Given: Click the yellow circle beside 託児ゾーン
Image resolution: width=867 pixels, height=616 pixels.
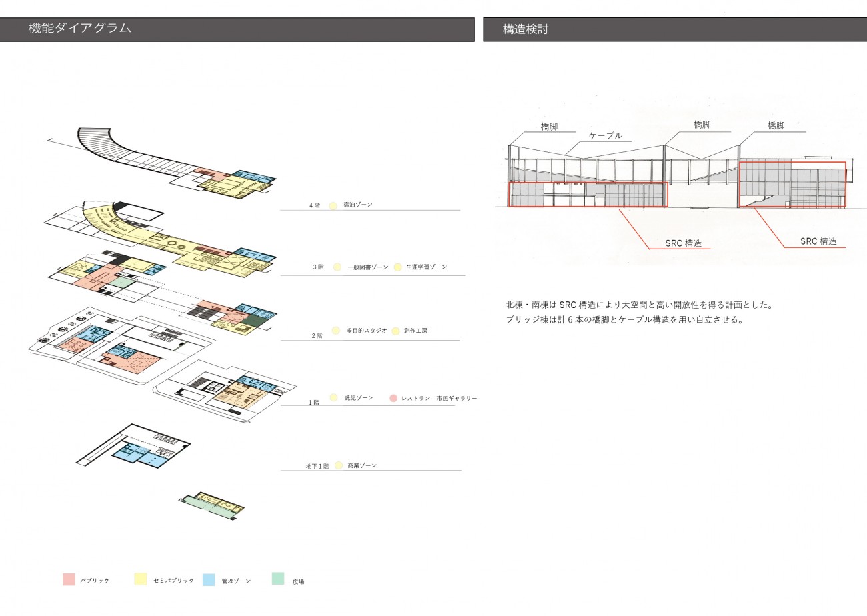Looking at the screenshot, I should click(x=335, y=398).
